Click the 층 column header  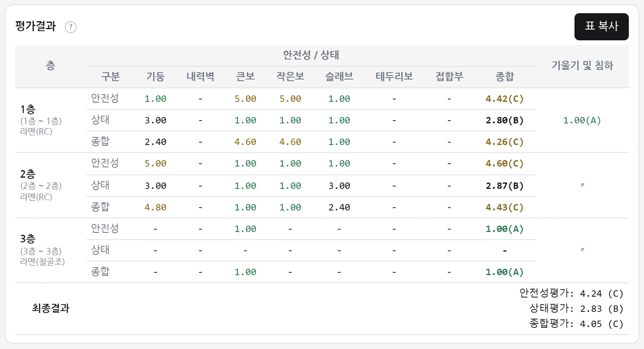(50, 65)
